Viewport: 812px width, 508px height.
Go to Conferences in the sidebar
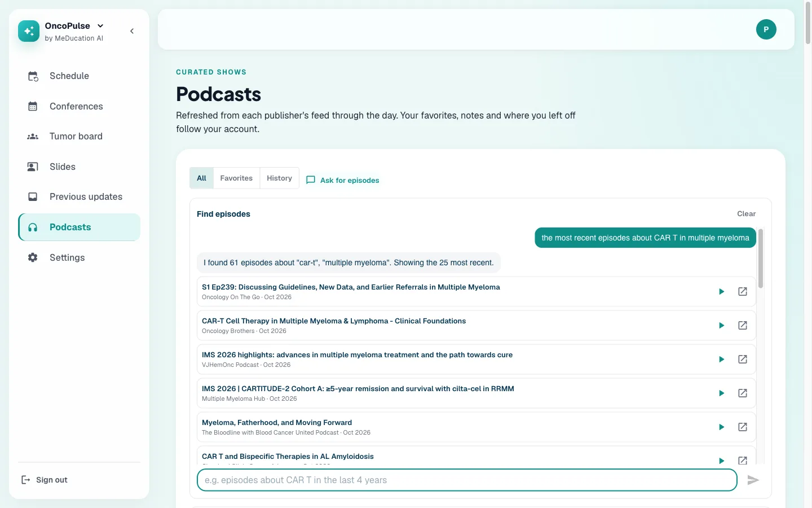[79, 106]
